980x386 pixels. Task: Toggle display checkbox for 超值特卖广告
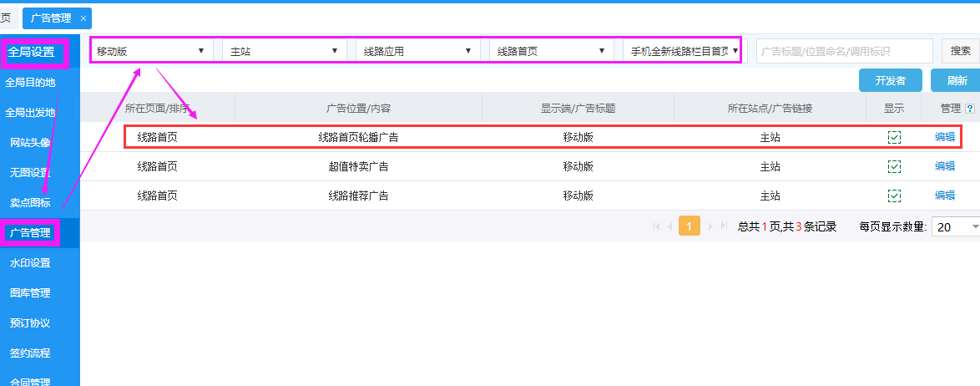click(x=894, y=167)
